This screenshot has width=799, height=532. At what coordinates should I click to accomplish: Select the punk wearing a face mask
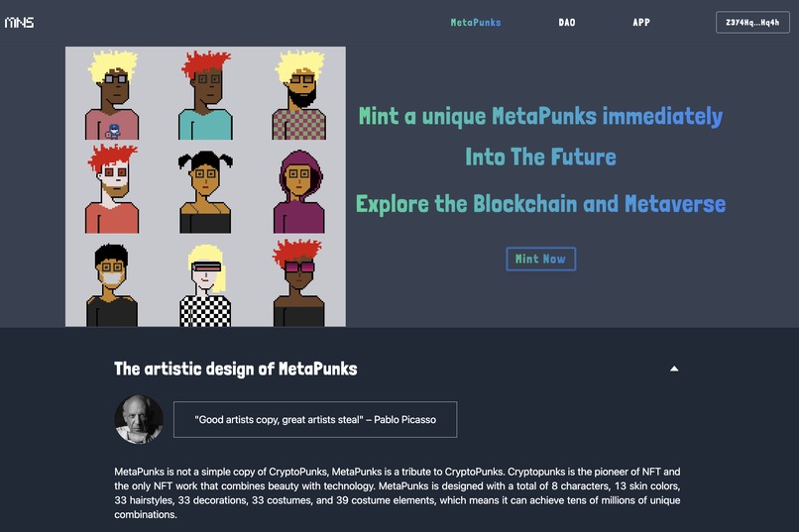tap(112, 285)
